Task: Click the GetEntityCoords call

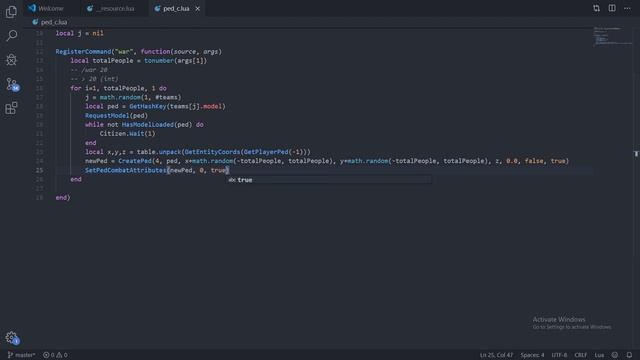Action: pos(212,152)
